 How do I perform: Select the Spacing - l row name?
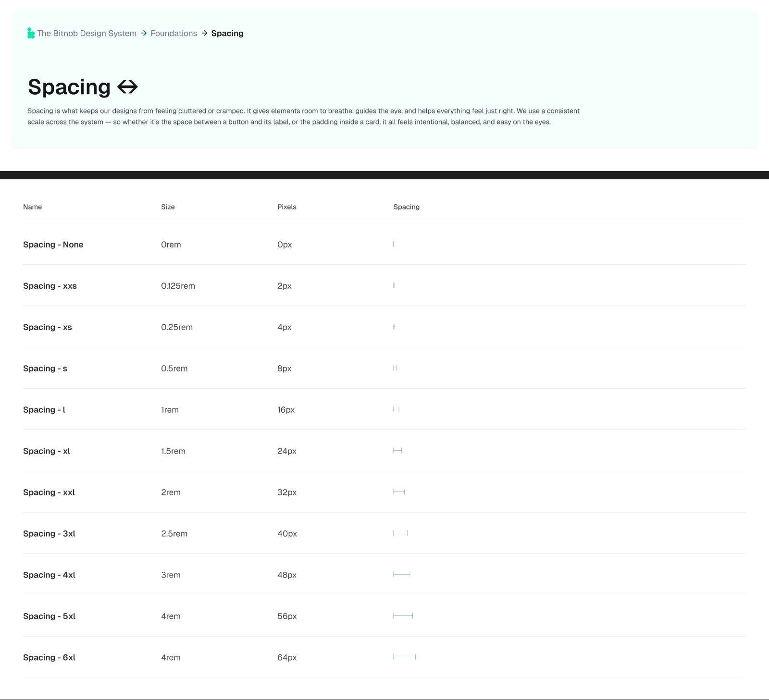coord(44,410)
